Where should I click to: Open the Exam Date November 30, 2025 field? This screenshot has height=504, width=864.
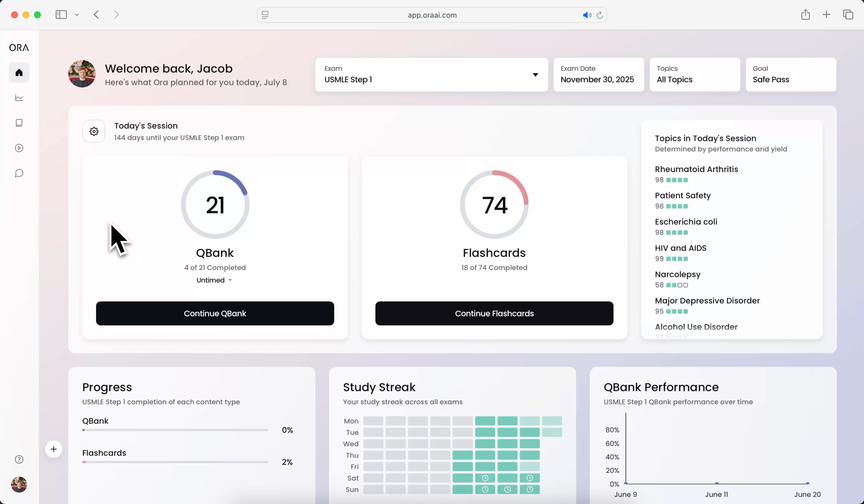click(x=599, y=75)
